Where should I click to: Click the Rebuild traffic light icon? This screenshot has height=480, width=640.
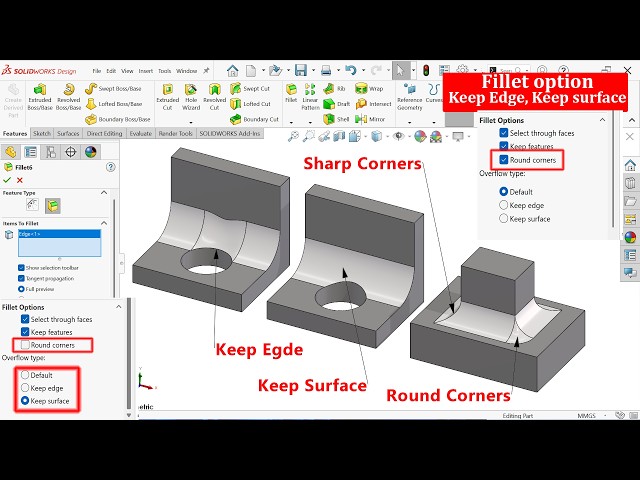point(426,71)
